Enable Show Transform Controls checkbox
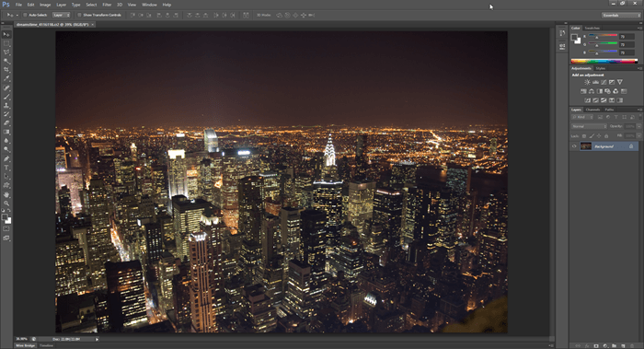The width and height of the screenshot is (644, 349). [79, 15]
